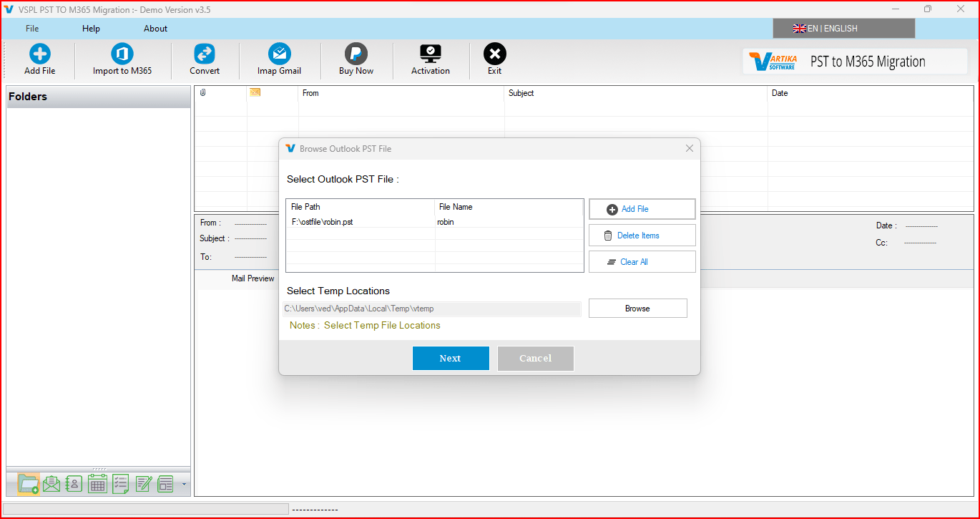Select the Mail Preview tab
The height and width of the screenshot is (519, 980).
pos(253,278)
